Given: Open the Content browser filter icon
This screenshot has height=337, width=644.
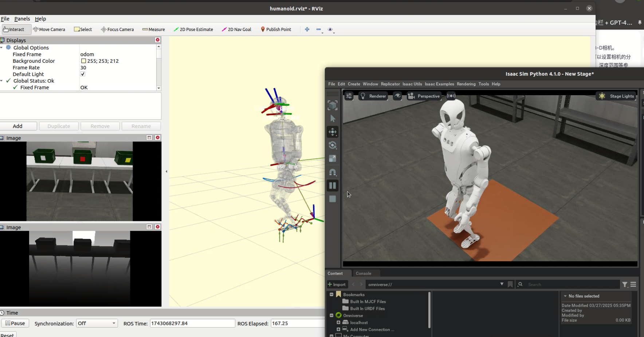Looking at the screenshot, I should [625, 284].
